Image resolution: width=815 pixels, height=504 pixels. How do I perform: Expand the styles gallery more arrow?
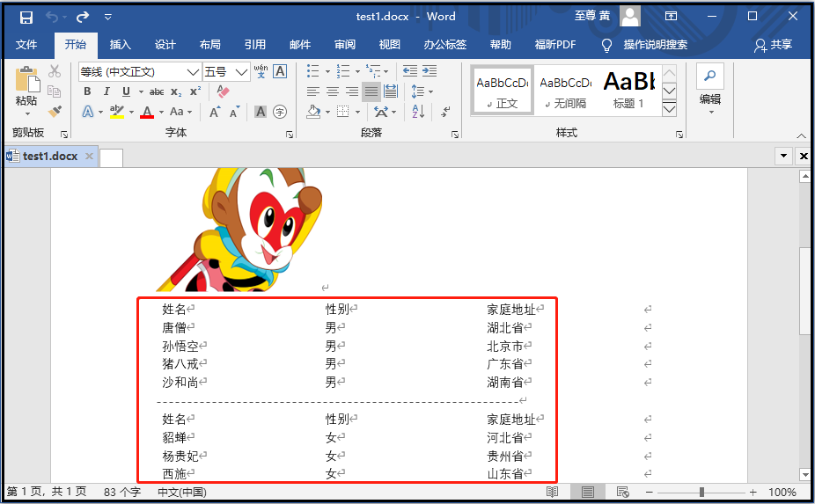(x=670, y=109)
